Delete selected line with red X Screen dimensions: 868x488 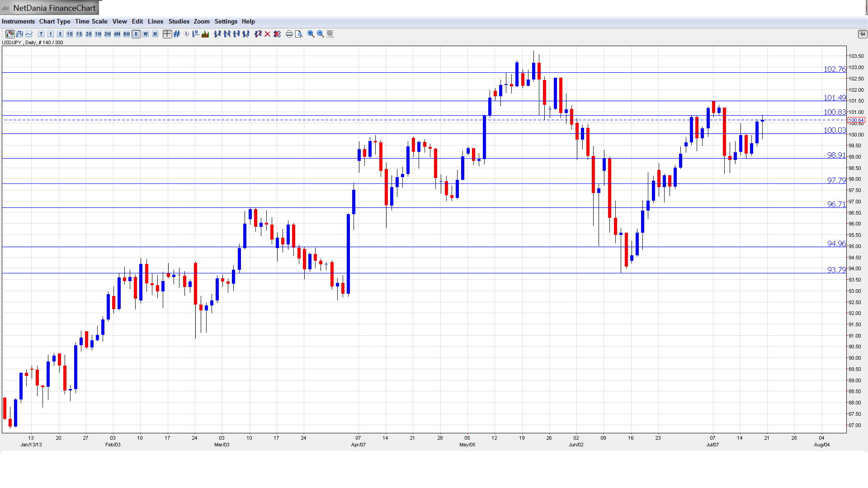pos(268,34)
